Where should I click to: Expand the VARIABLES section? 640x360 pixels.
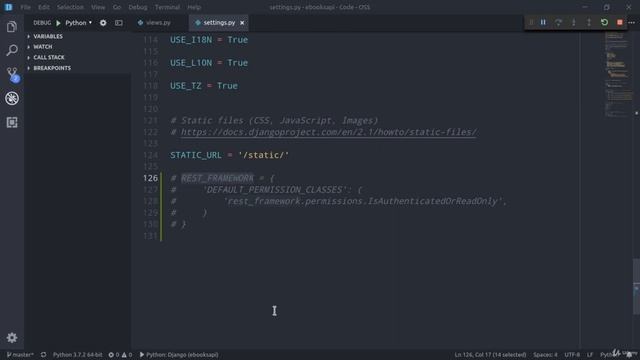48,36
